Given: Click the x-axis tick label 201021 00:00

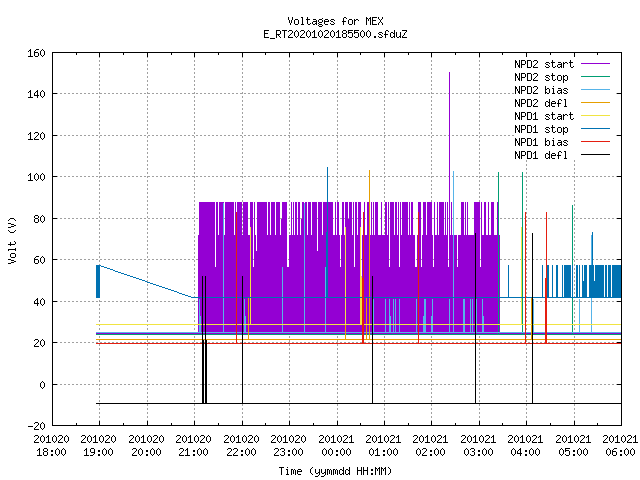Looking at the screenshot, I should point(336,446).
